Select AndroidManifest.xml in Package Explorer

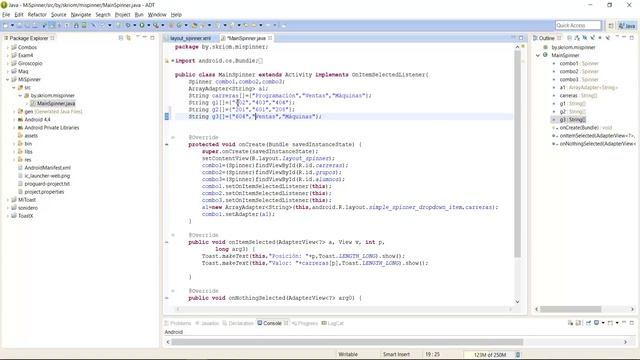pos(47,168)
